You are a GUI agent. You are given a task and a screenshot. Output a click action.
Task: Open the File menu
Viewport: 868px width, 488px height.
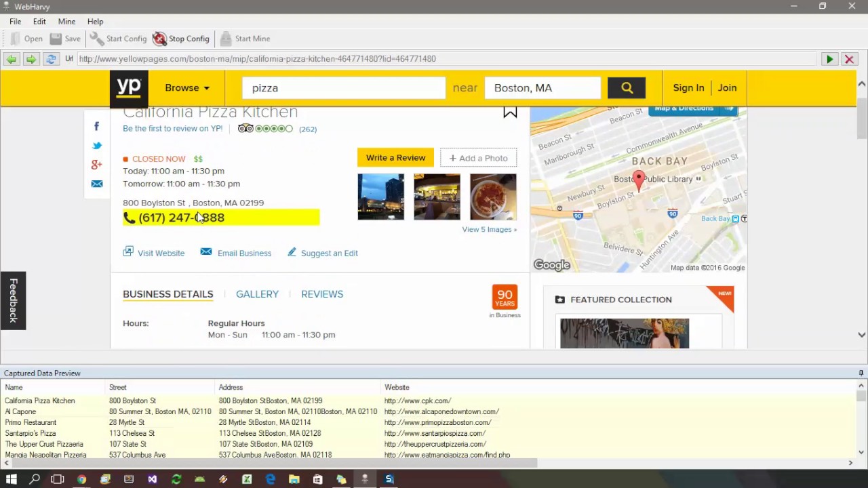click(x=15, y=22)
